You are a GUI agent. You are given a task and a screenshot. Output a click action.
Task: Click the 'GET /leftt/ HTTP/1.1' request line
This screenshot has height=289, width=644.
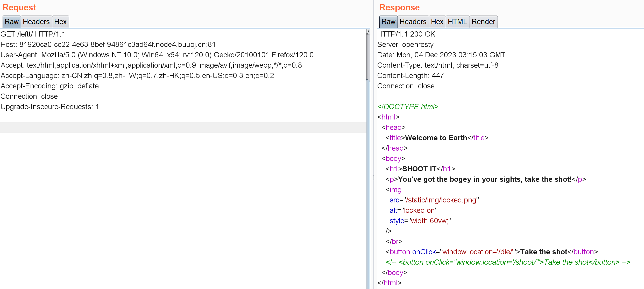point(33,34)
